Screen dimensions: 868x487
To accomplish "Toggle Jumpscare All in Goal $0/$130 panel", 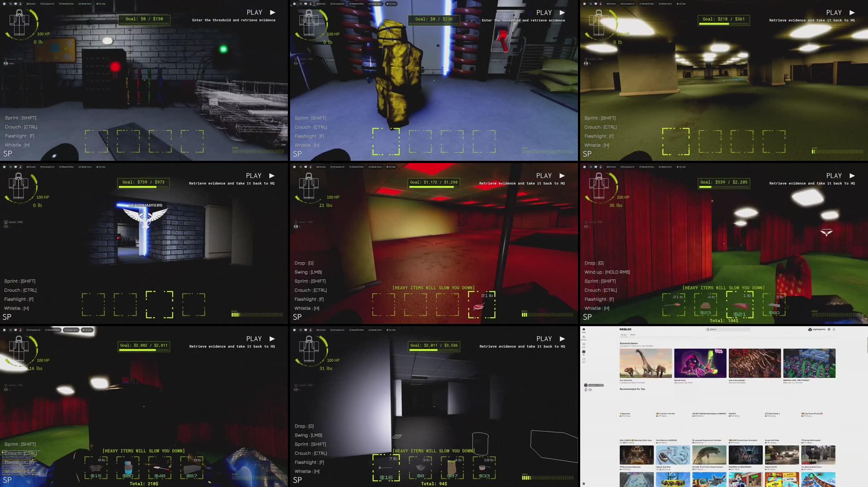I will [x=47, y=4].
